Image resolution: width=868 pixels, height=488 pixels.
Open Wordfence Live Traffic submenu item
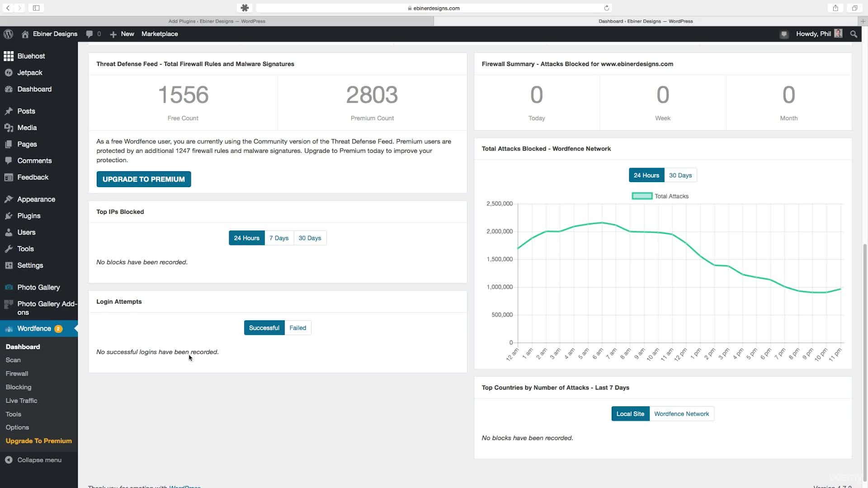[x=21, y=401]
